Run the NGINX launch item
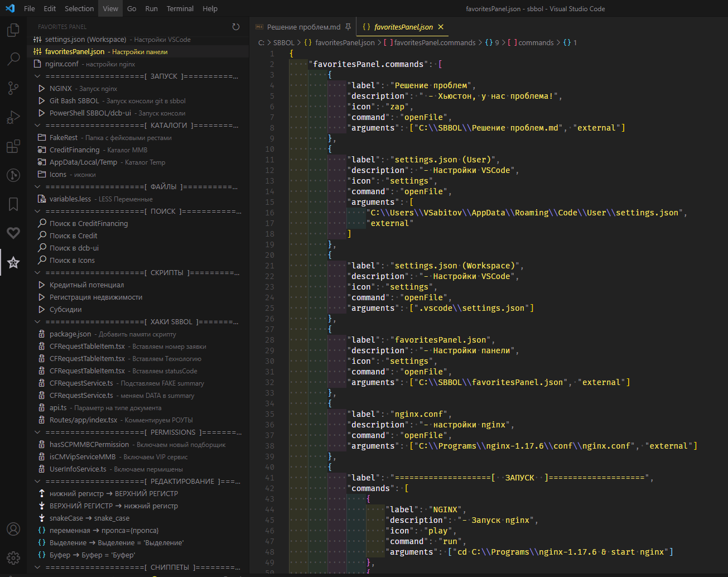 point(138,88)
